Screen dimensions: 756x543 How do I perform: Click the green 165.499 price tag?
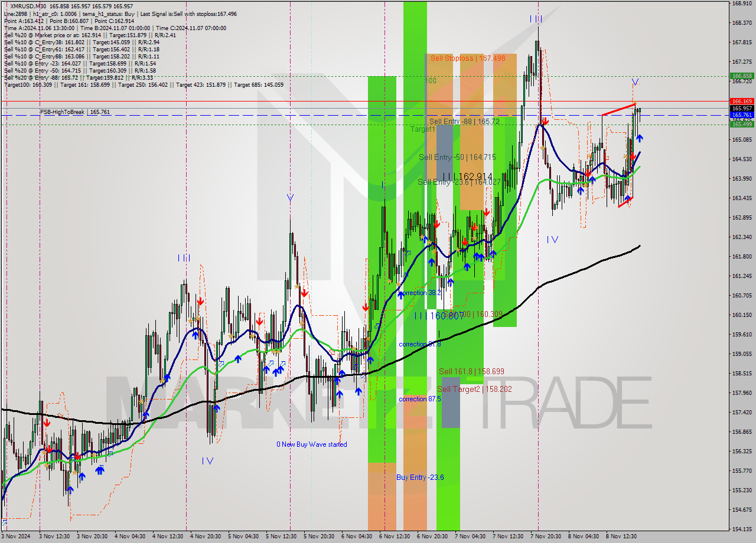(x=742, y=124)
